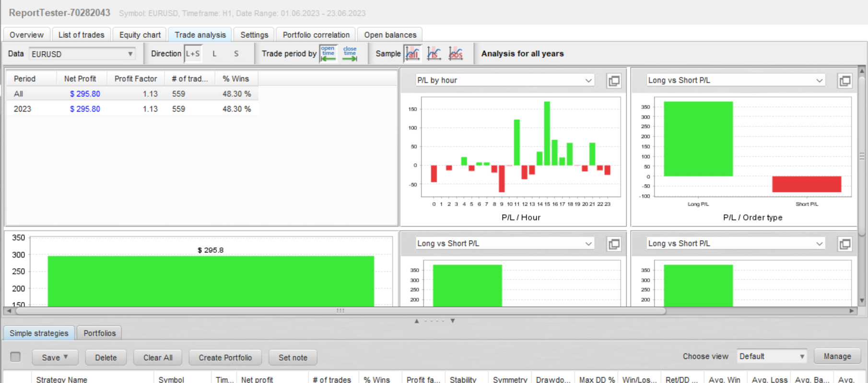Click the Clear All button
The height and width of the screenshot is (383, 868).
[x=158, y=358]
